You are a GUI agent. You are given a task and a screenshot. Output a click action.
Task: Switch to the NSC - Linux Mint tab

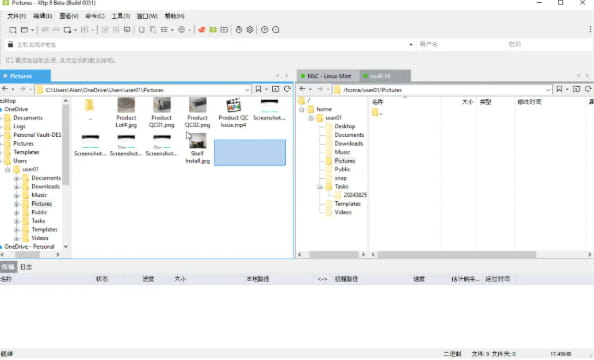pyautogui.click(x=328, y=76)
